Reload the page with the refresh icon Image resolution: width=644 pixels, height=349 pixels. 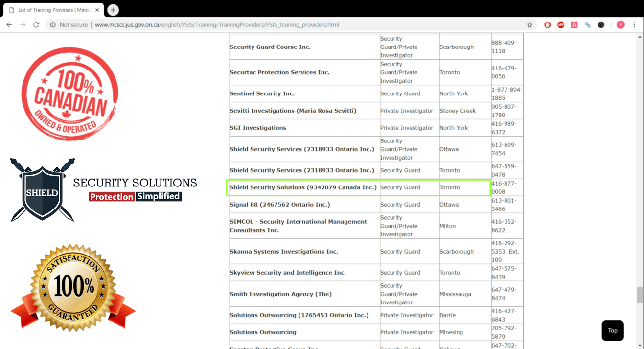(x=36, y=25)
